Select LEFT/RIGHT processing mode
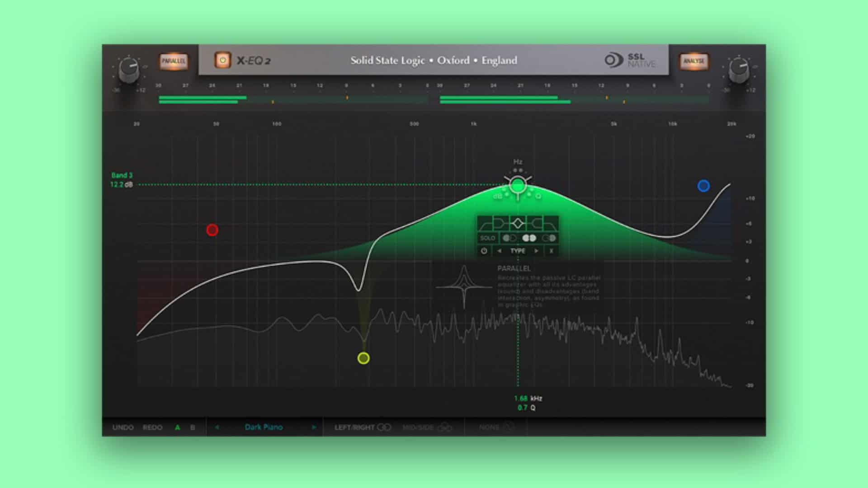Screen dimensions: 868x488 (363, 427)
